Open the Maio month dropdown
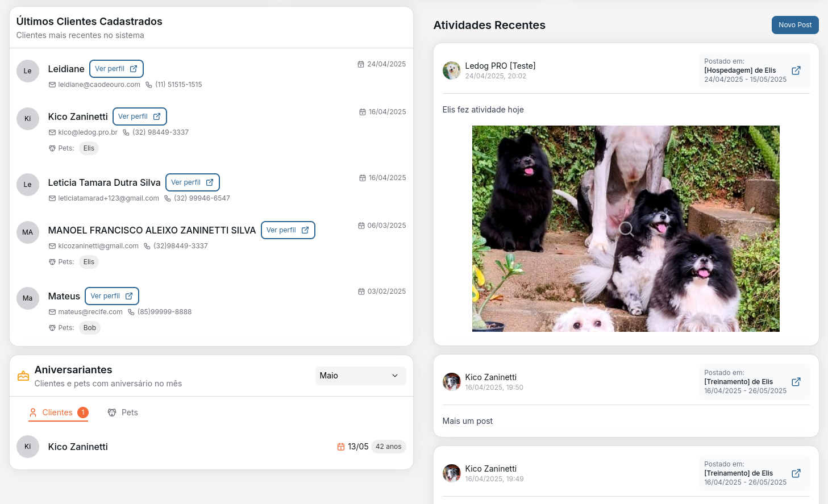The width and height of the screenshot is (828, 504). tap(360, 376)
